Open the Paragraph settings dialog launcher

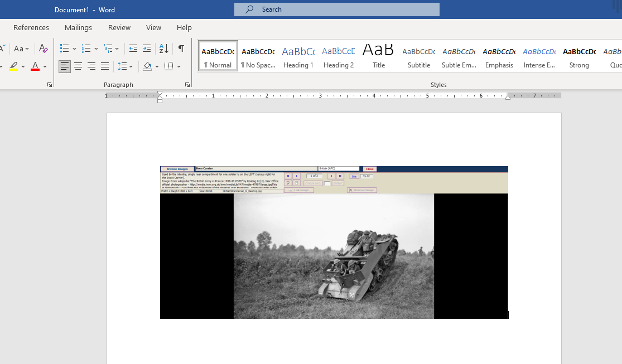click(x=187, y=85)
